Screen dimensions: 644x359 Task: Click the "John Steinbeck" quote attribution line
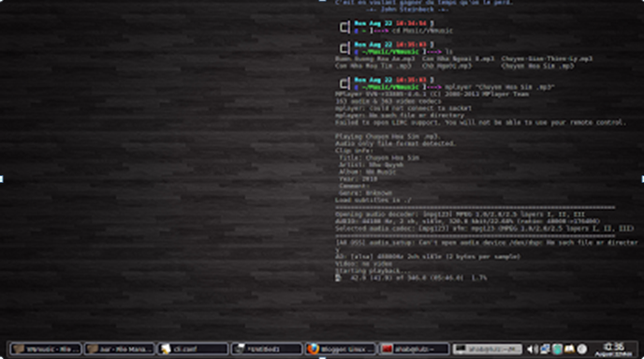[407, 9]
